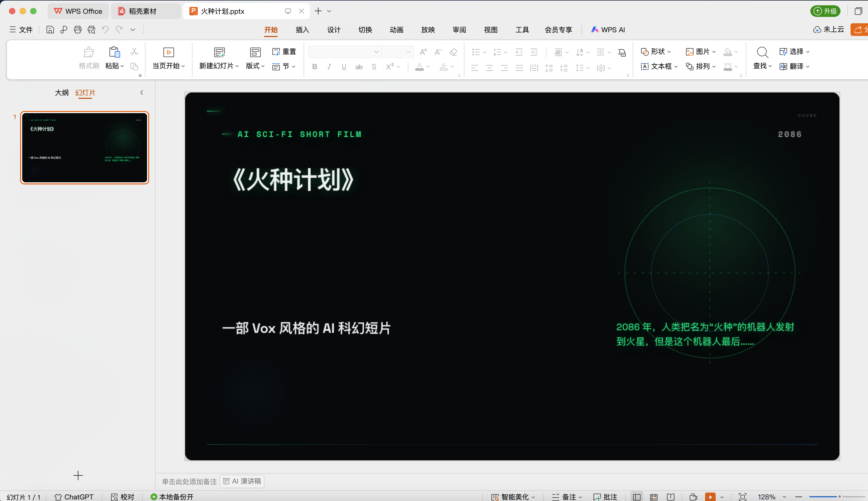
Task: Click 未上云 cloud status button
Action: (828, 30)
